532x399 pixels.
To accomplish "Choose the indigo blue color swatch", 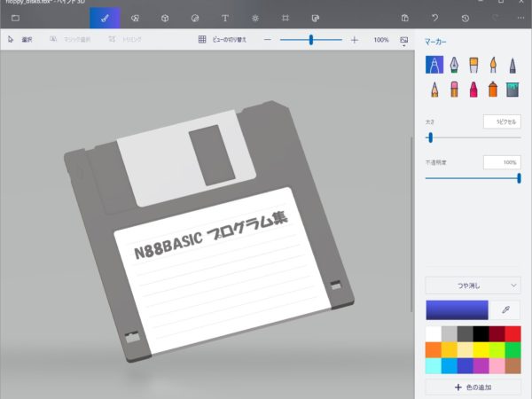I will pyautogui.click(x=465, y=365).
